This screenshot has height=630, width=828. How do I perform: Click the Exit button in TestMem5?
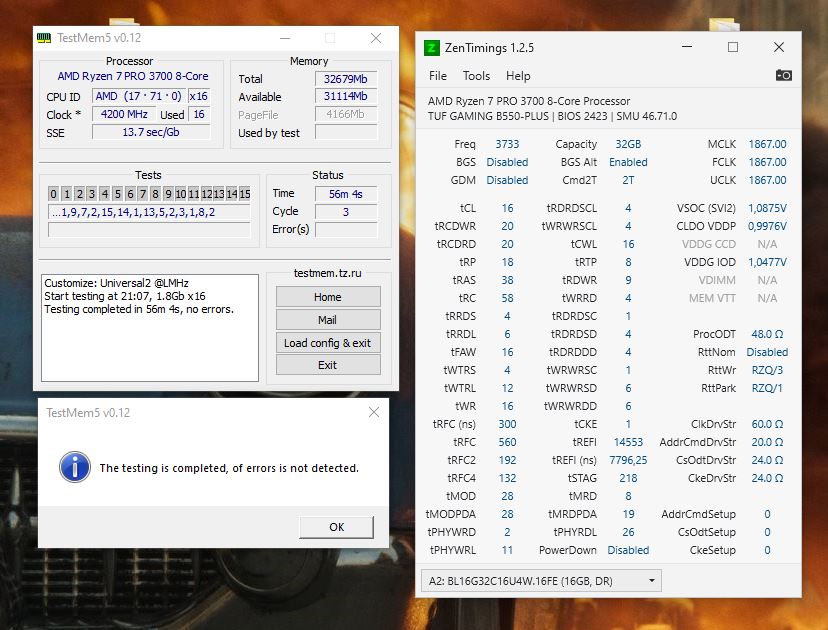(x=328, y=365)
